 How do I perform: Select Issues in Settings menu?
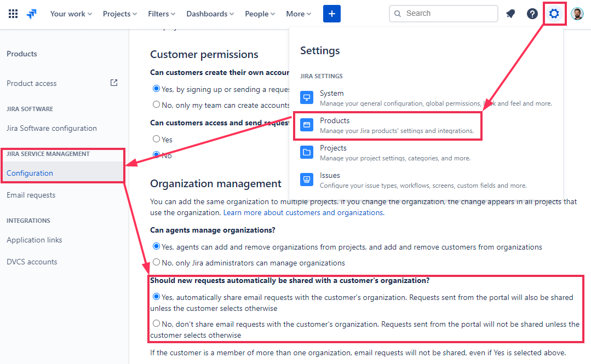(x=330, y=176)
